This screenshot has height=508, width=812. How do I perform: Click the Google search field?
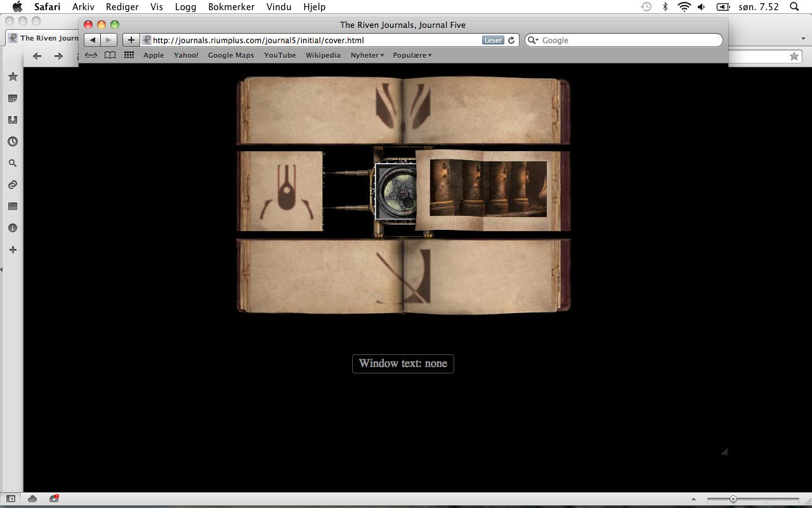(624, 40)
